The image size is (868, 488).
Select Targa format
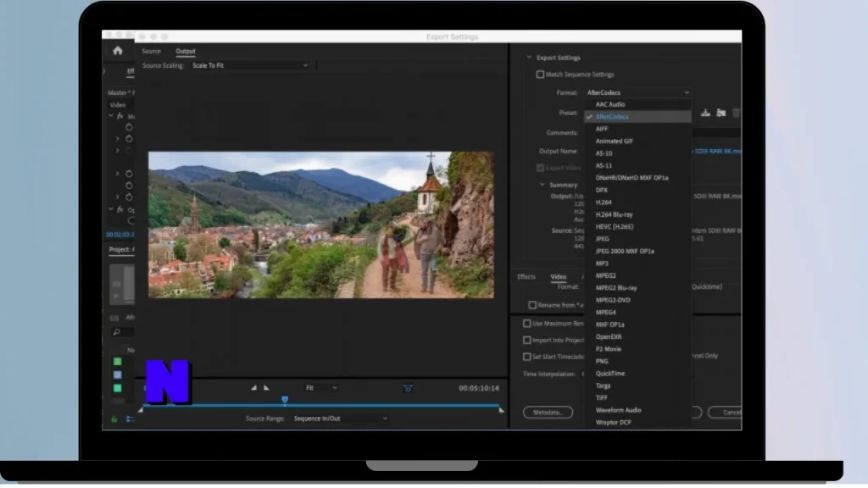pyautogui.click(x=637, y=385)
